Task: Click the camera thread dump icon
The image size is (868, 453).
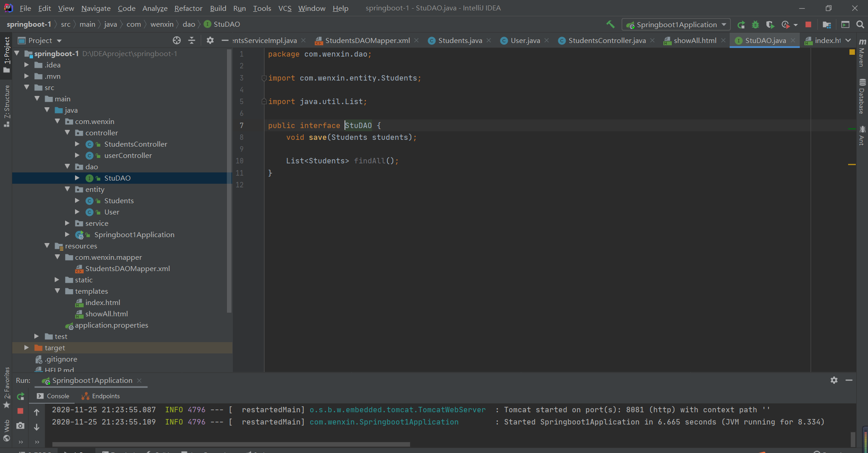Action: [20, 425]
